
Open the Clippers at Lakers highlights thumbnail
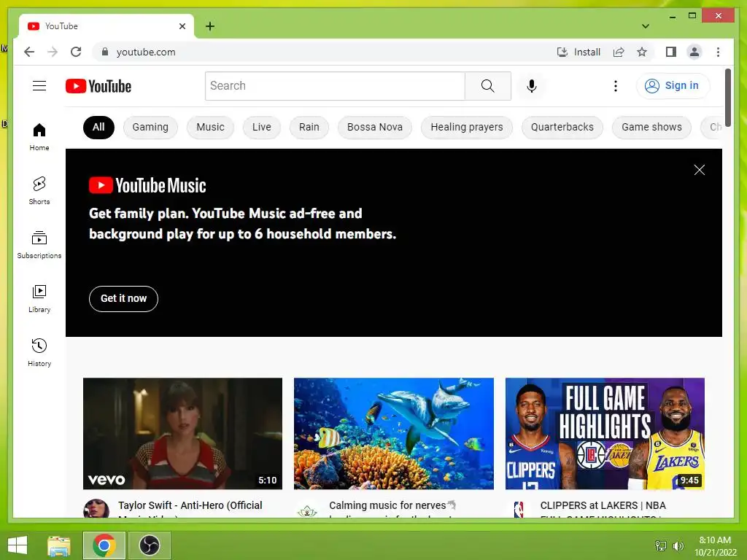pos(605,433)
